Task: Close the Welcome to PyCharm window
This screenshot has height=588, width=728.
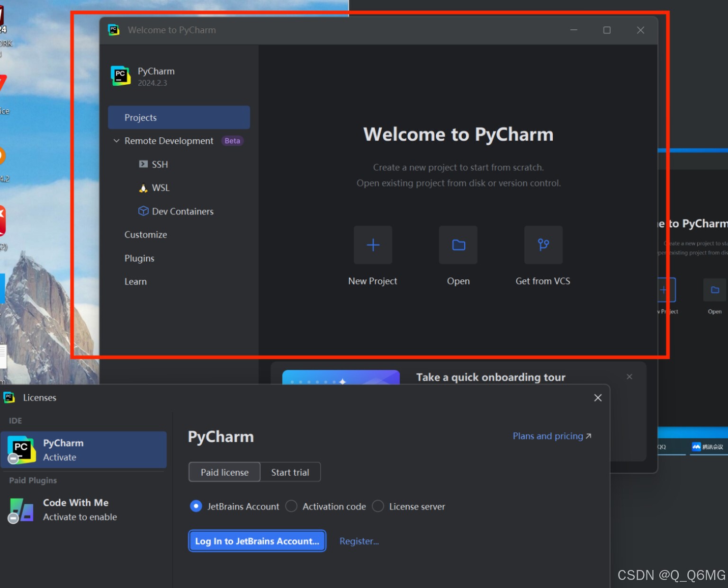Action: click(x=640, y=30)
